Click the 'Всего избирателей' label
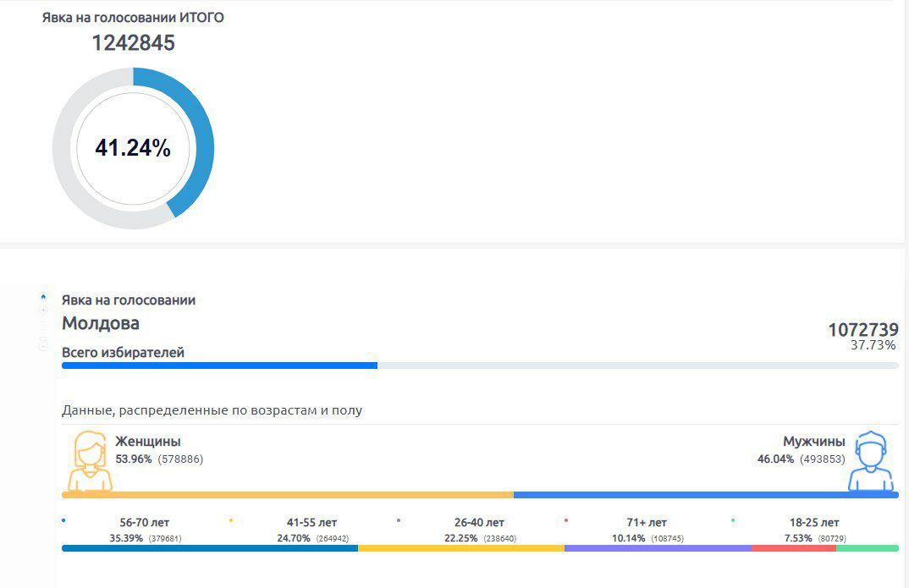This screenshot has width=909, height=588. [x=123, y=352]
